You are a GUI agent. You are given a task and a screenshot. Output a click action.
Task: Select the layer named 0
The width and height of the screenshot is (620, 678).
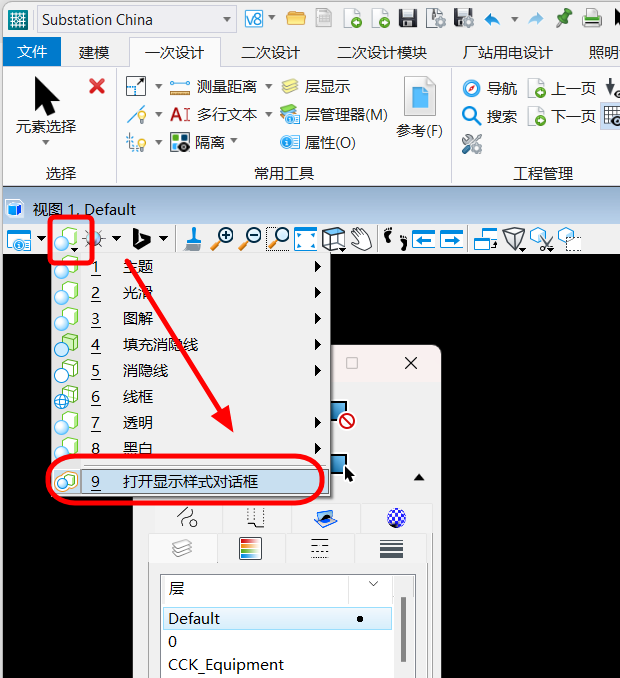pyautogui.click(x=277, y=642)
